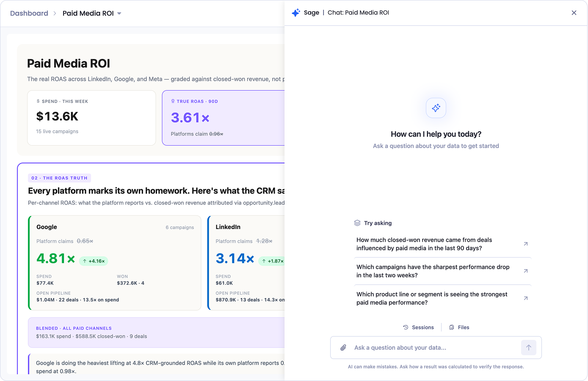
Task: Click arrow icon beside closed-won revenue question
Action: pos(526,244)
